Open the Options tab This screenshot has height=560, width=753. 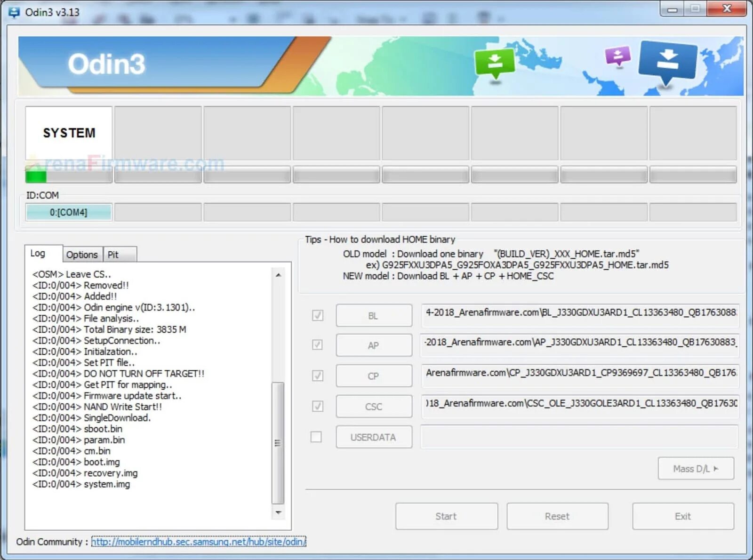[x=82, y=255]
